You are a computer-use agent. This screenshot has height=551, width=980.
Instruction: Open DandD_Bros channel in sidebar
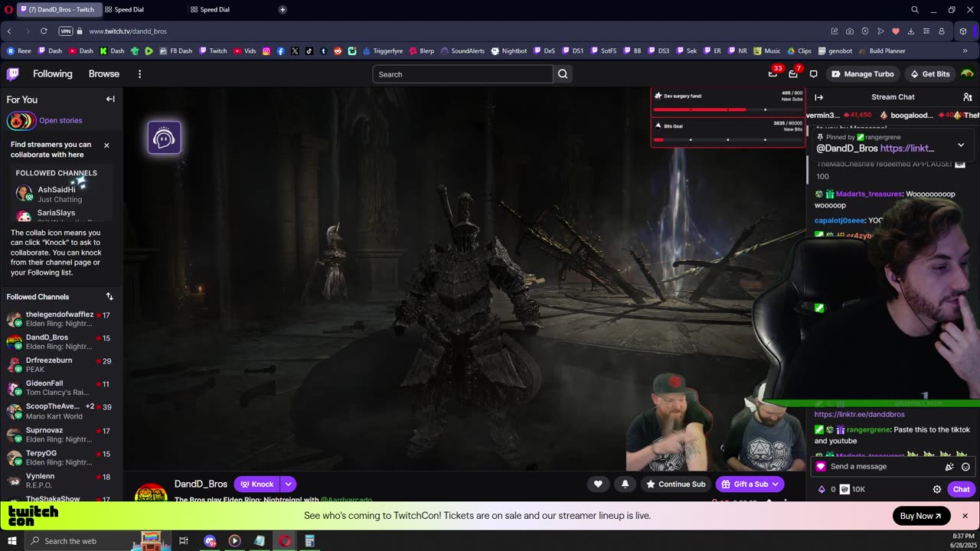60,342
